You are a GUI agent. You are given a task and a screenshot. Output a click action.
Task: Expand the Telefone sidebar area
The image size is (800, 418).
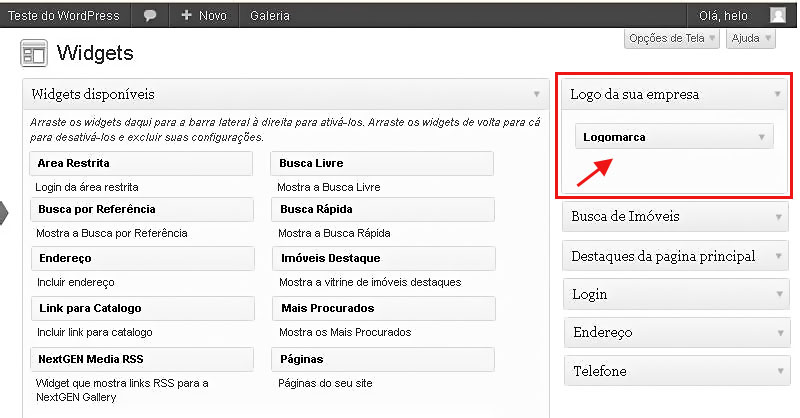[778, 371]
